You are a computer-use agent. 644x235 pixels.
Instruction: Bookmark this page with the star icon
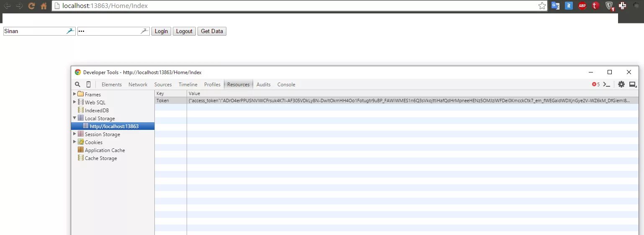(x=542, y=6)
